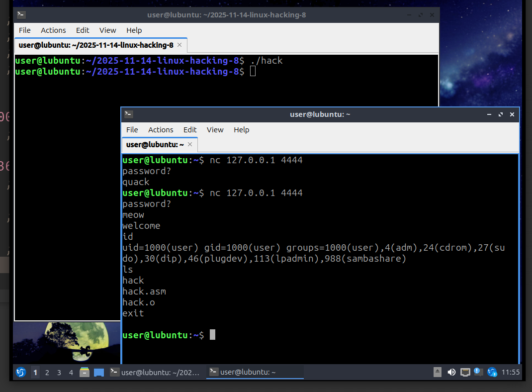The height and width of the screenshot is (392, 532).
Task: Open Help menu in the back terminal
Action: tap(134, 30)
